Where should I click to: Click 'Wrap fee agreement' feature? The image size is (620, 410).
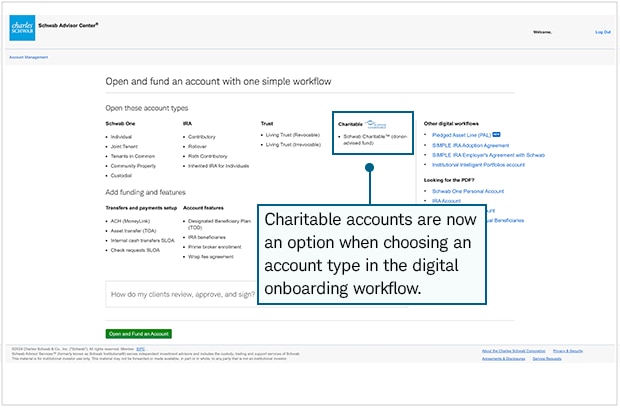pyautogui.click(x=210, y=257)
